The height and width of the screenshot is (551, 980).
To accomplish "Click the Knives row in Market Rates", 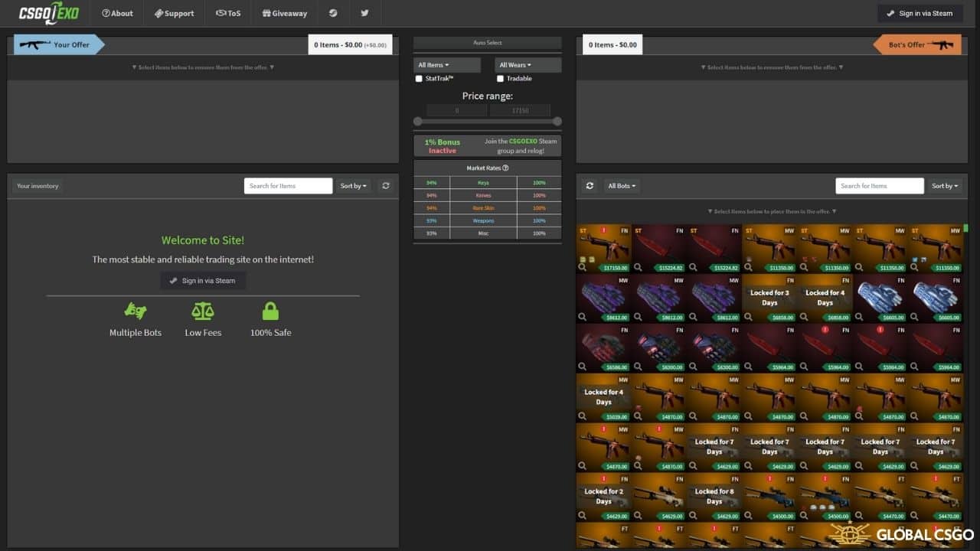I will pos(488,195).
